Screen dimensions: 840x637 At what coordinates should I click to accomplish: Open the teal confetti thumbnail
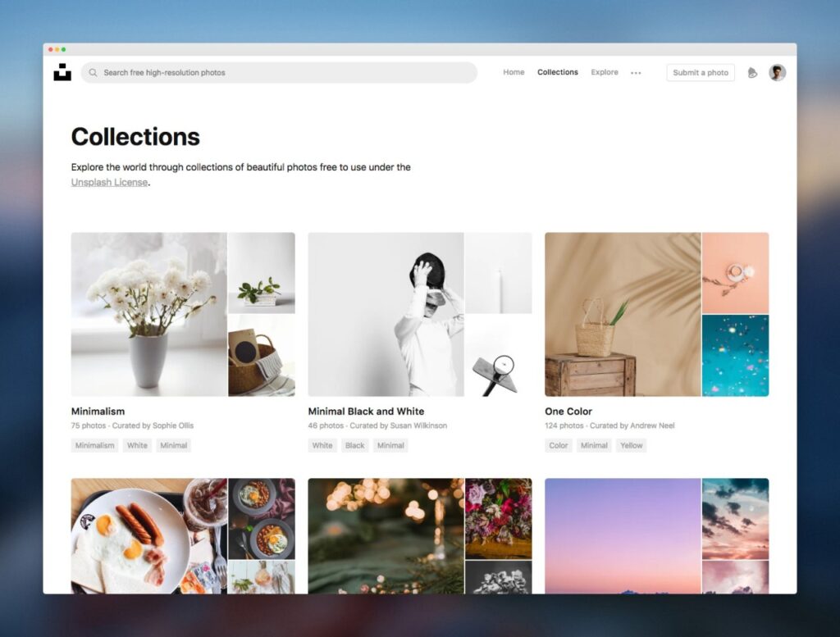point(736,356)
